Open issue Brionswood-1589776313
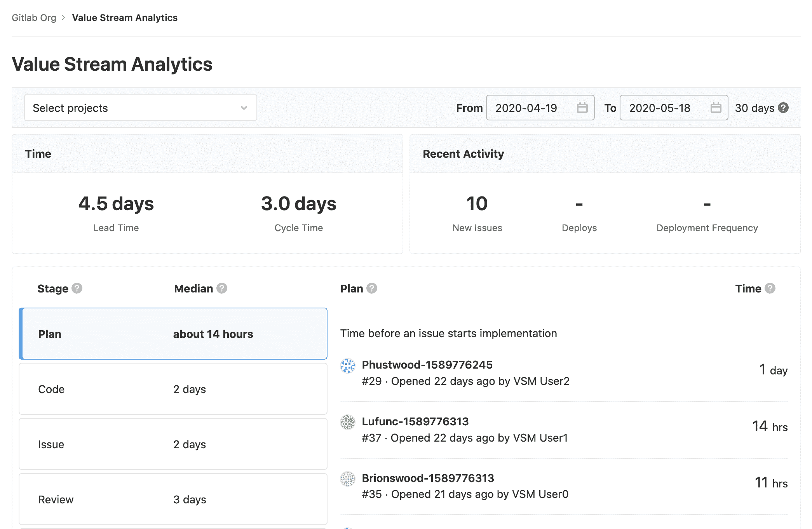Image resolution: width=812 pixels, height=529 pixels. pos(428,479)
